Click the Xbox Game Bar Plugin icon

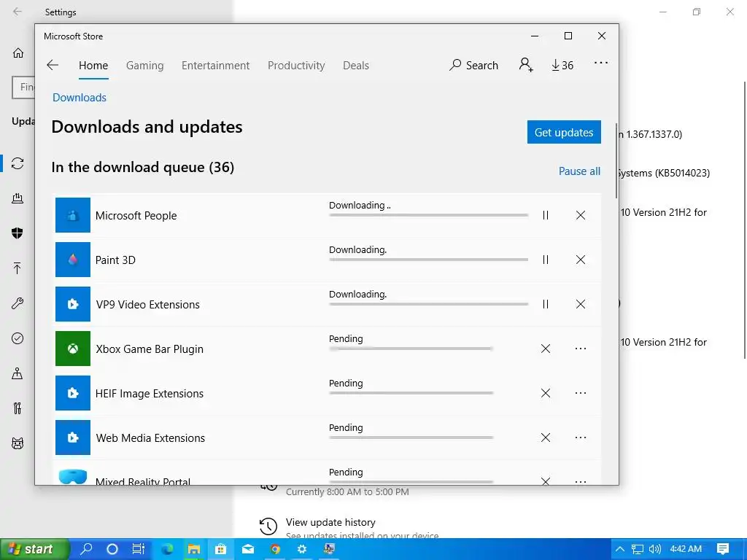tap(73, 349)
